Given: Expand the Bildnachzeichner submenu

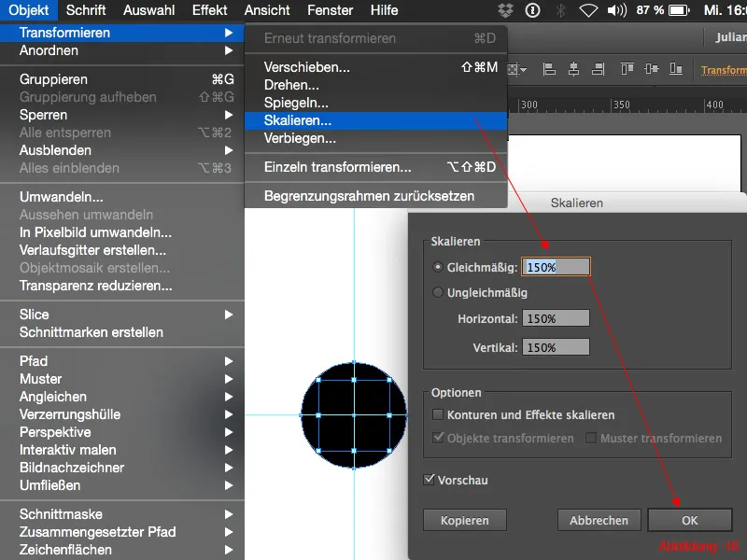Looking at the screenshot, I should [122, 468].
